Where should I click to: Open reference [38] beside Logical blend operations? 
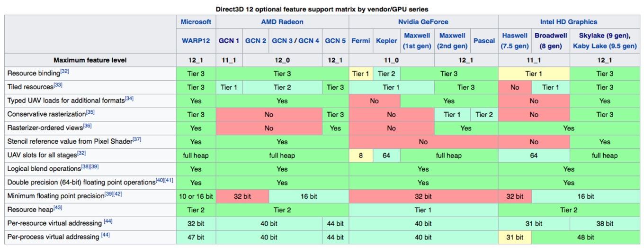pyautogui.click(x=85, y=167)
